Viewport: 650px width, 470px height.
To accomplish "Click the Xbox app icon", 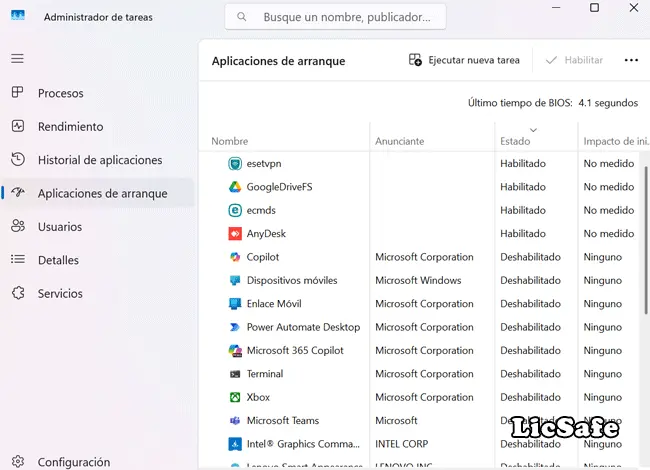I will 235,397.
